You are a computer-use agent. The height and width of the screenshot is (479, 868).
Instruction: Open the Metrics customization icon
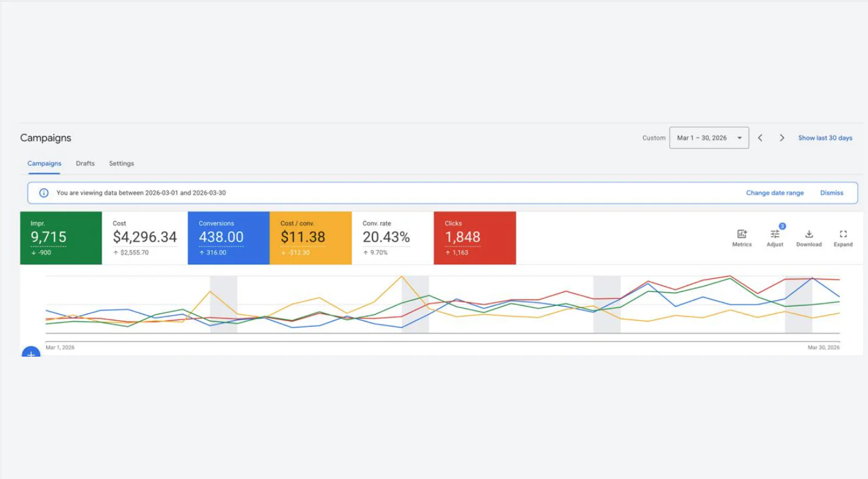click(741, 237)
